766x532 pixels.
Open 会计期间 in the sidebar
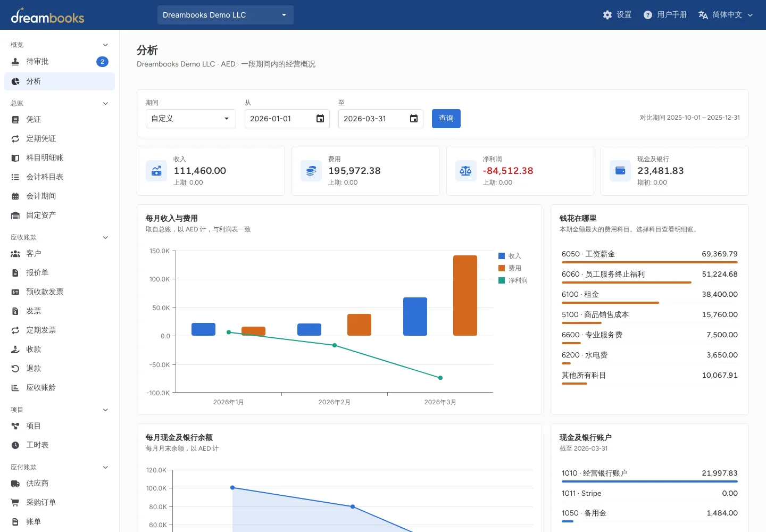point(60,196)
